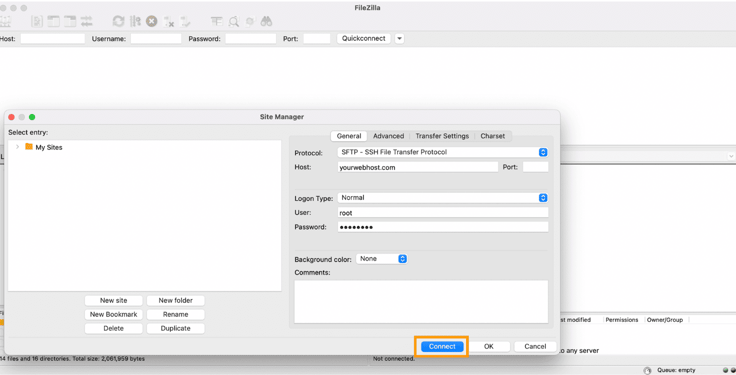
Task: Sort by the Owner/Group column header
Action: [665, 320]
